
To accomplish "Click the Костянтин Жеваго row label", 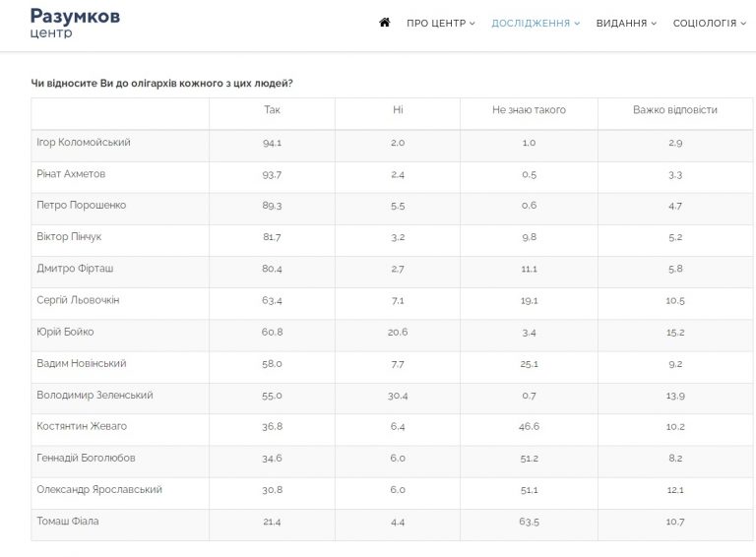I will 82,426.
